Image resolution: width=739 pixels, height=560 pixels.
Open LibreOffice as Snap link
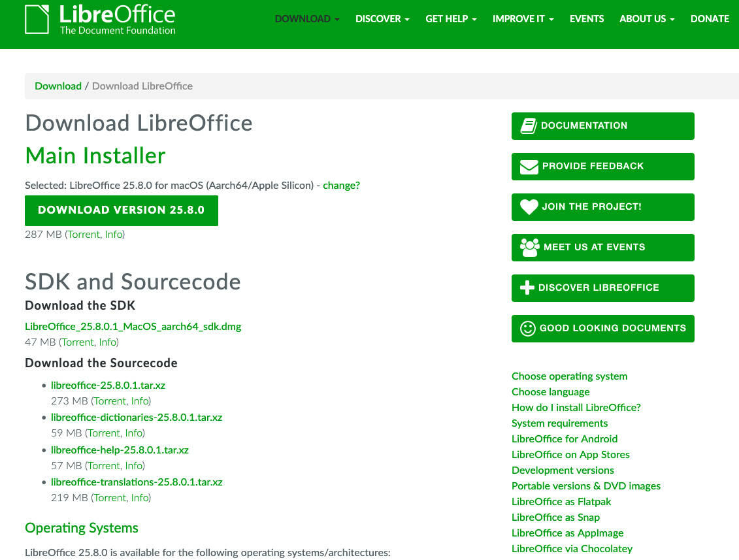tap(555, 517)
